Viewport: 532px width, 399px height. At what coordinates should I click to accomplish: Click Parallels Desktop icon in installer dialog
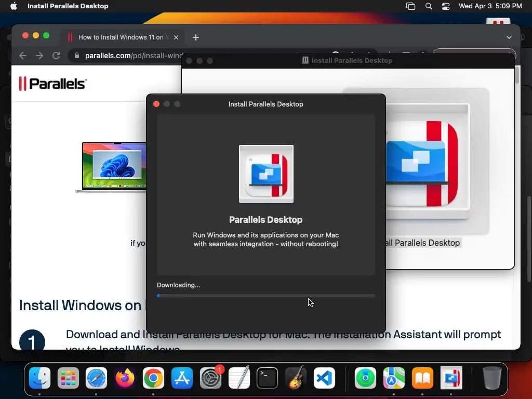point(267,174)
